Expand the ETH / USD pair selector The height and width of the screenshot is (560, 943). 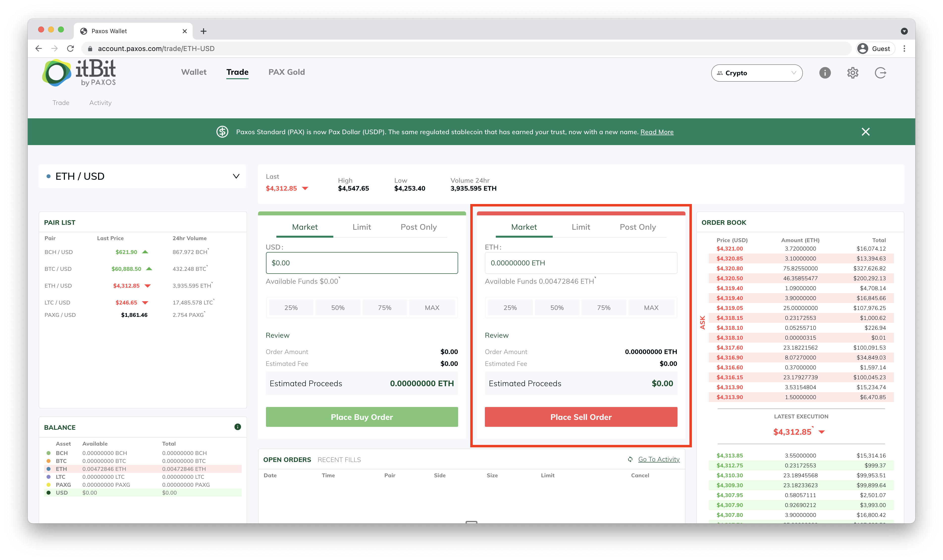[x=142, y=176]
